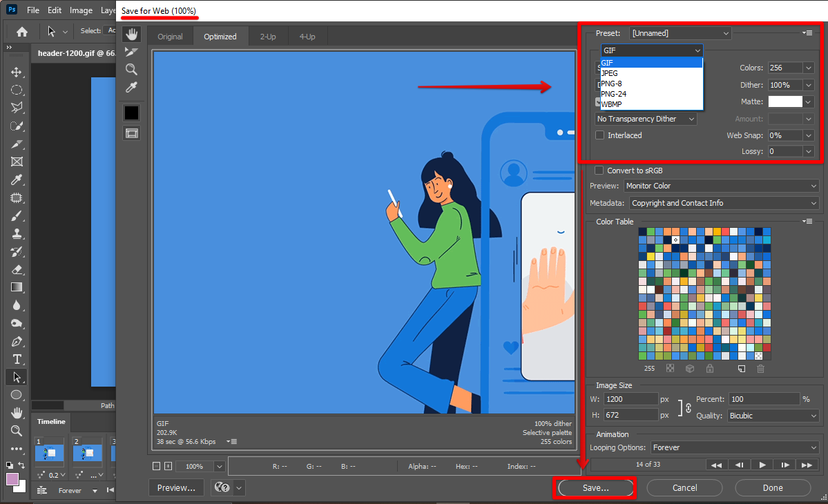Screen dimensions: 828x504
Task: Expand the Looping Options dropdown
Action: click(x=735, y=447)
